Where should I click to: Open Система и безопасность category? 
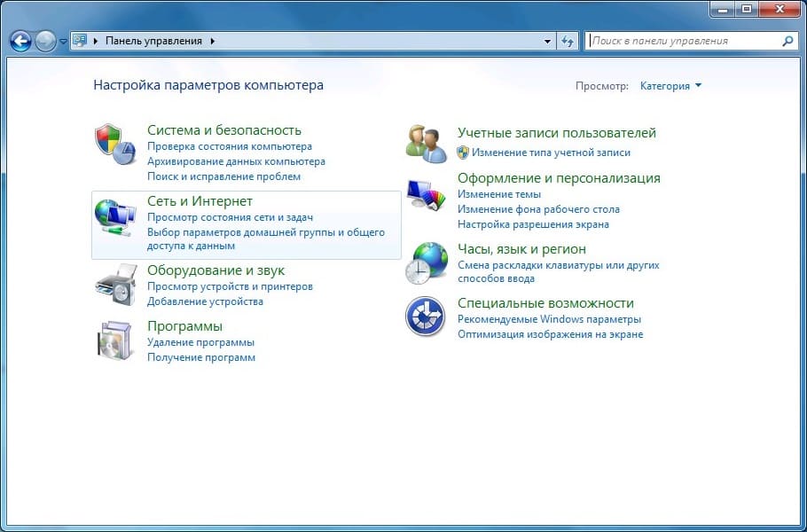coord(224,130)
